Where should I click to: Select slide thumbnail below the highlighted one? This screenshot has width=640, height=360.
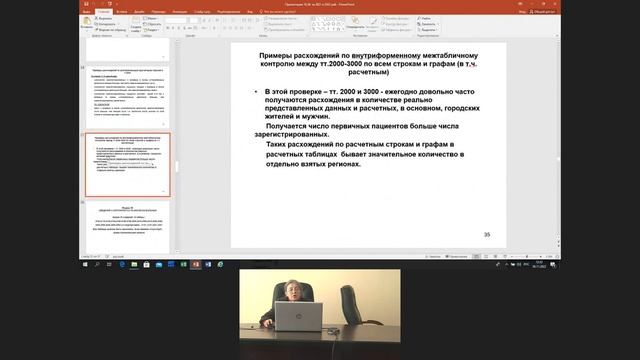click(127, 227)
